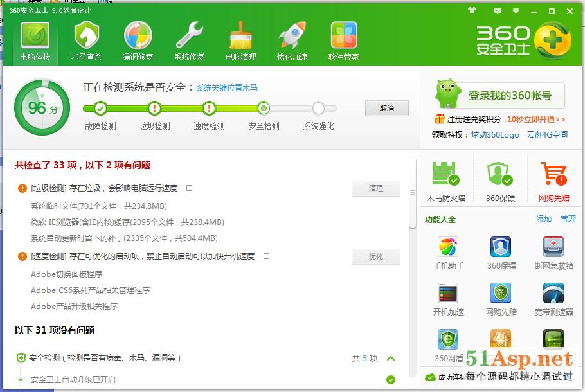This screenshot has width=585, height=392.
Task: Open the 10秒立即开通>> link
Action: pos(536,120)
